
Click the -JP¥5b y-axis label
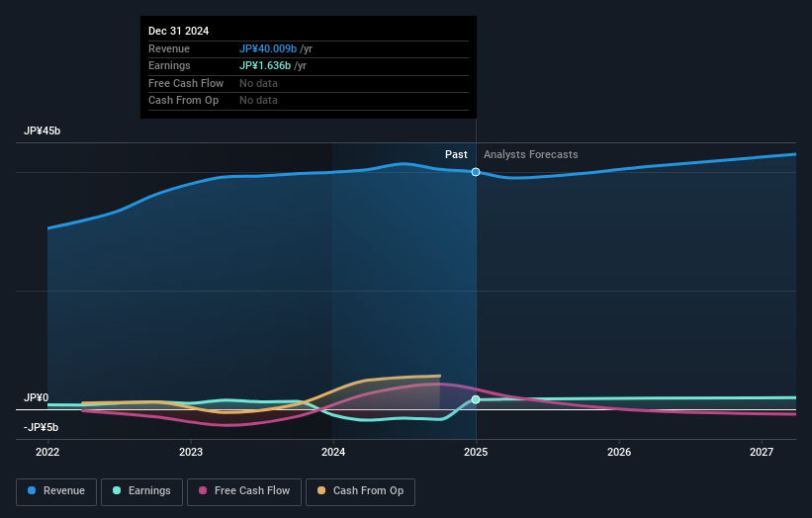(x=41, y=427)
